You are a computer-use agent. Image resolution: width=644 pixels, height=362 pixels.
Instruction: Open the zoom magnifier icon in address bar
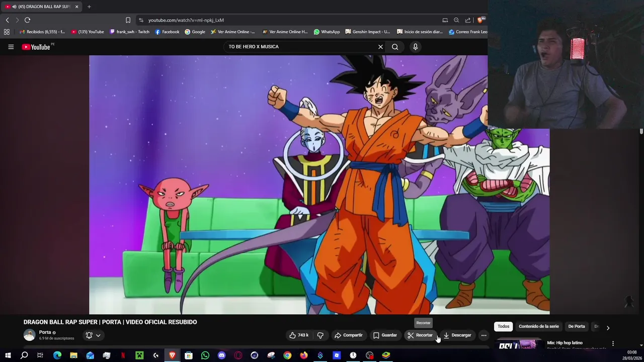(456, 20)
